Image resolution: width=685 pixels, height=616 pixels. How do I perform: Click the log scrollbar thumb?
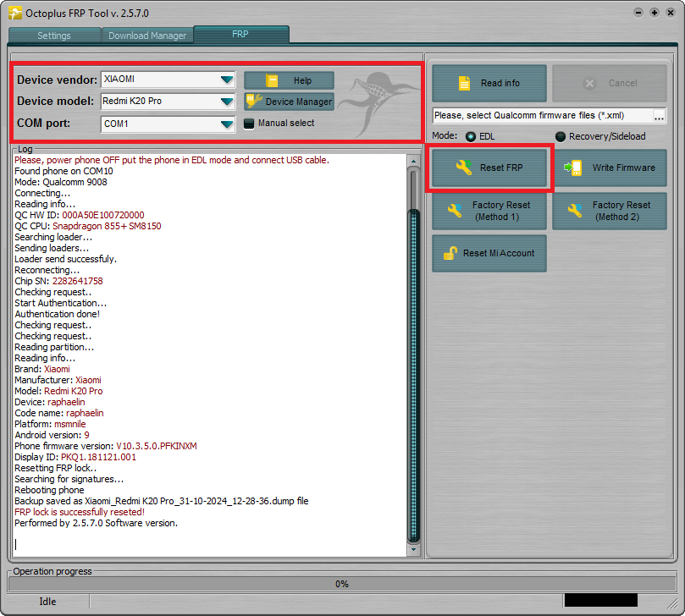(413, 376)
